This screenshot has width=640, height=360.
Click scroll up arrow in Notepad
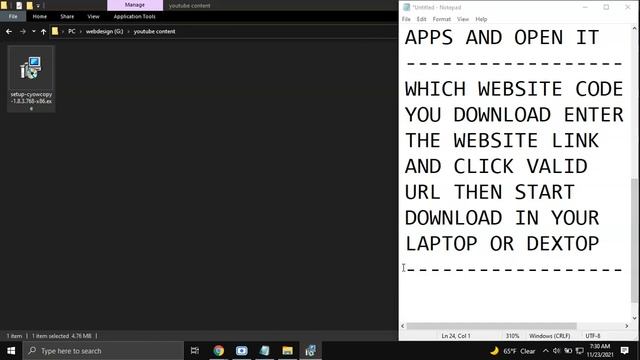click(634, 29)
